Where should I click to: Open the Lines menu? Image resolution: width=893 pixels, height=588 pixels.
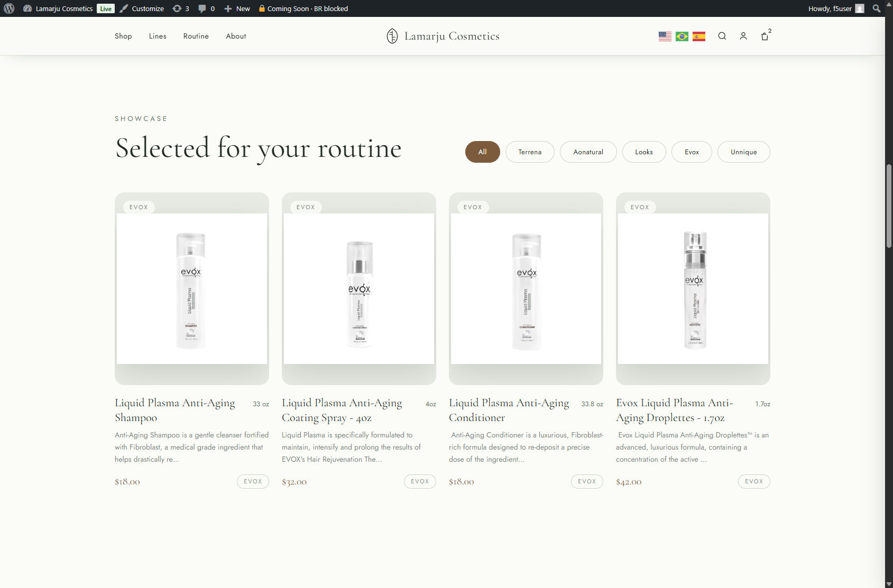(158, 36)
